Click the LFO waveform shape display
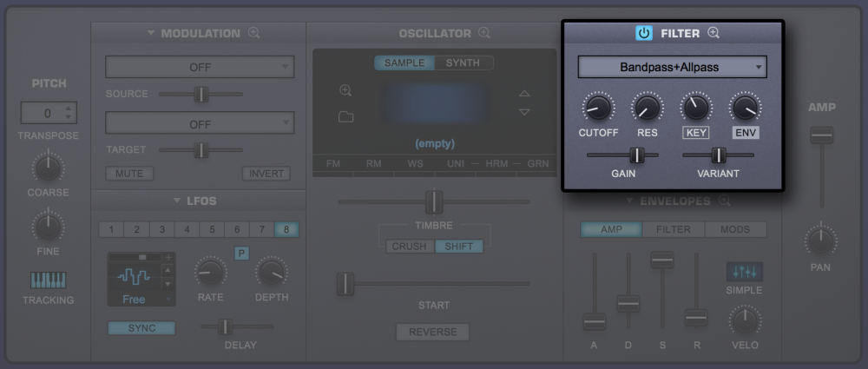 pyautogui.click(x=135, y=276)
